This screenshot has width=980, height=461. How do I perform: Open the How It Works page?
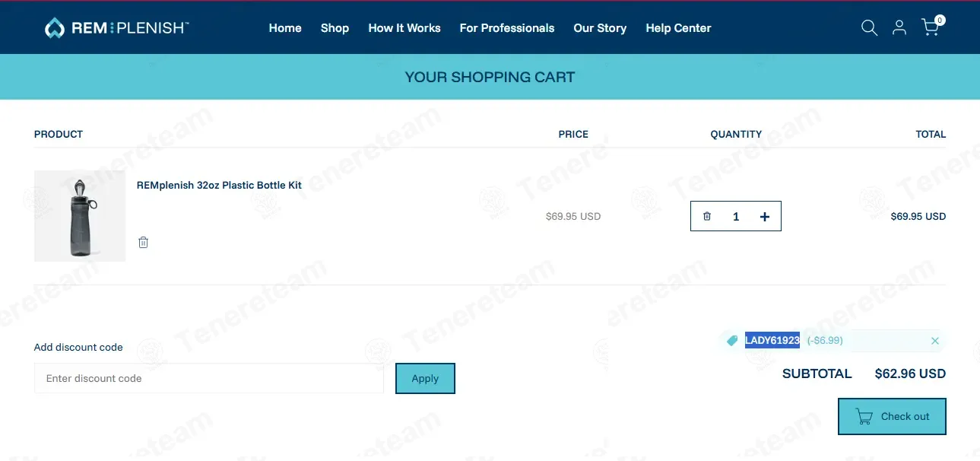tap(404, 28)
